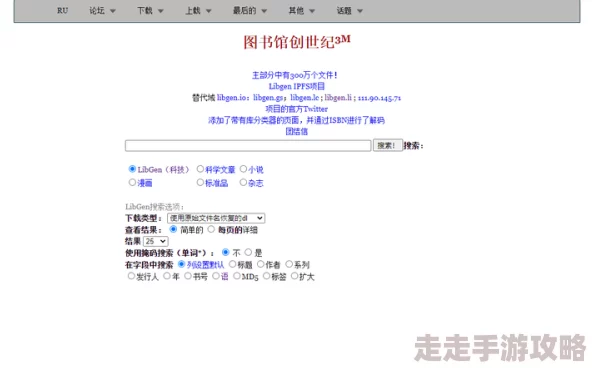Open the 主部分中有300万个文件 link

click(x=295, y=75)
